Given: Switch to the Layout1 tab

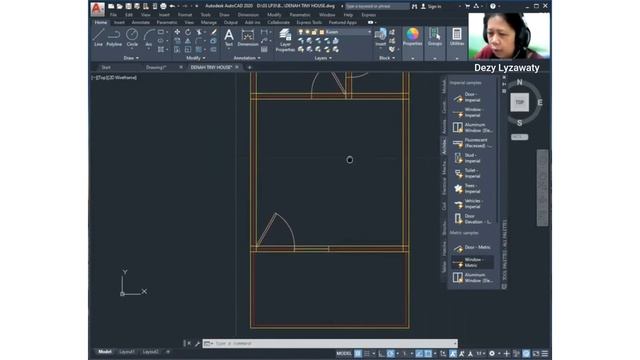Looking at the screenshot, I should [127, 352].
